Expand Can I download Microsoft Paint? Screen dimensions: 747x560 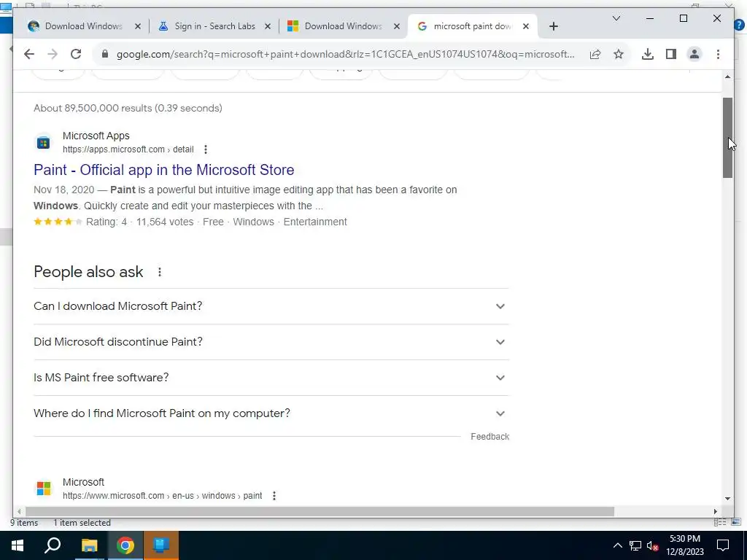(x=271, y=306)
